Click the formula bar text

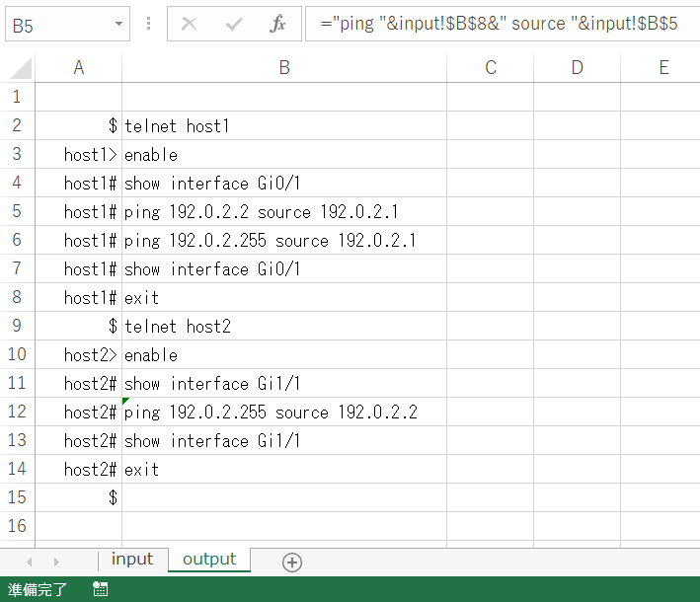click(500, 24)
